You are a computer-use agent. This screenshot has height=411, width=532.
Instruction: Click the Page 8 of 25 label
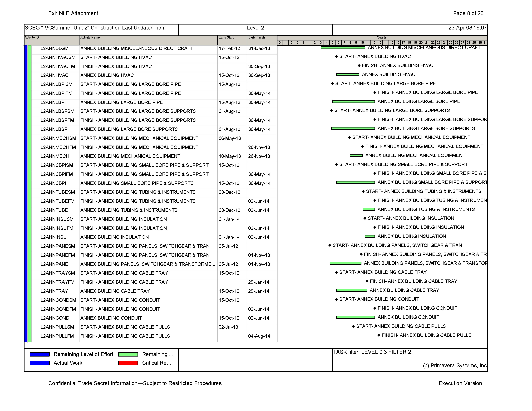pos(468,13)
